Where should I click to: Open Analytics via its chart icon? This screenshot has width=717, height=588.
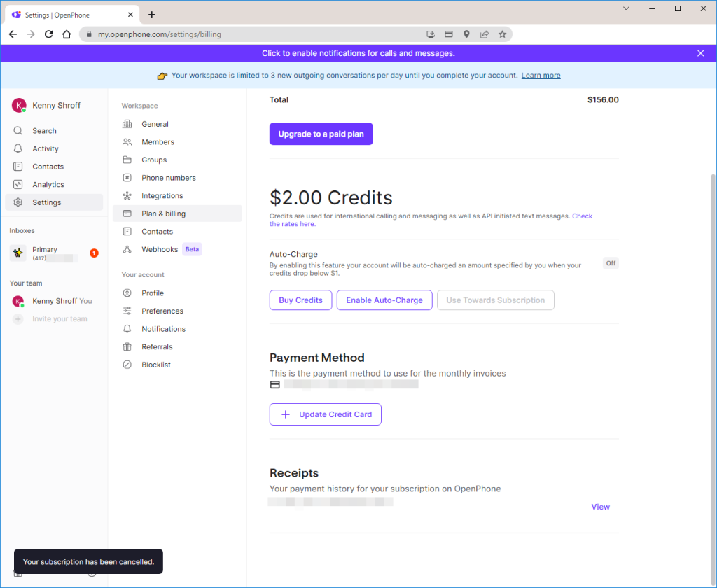18,185
